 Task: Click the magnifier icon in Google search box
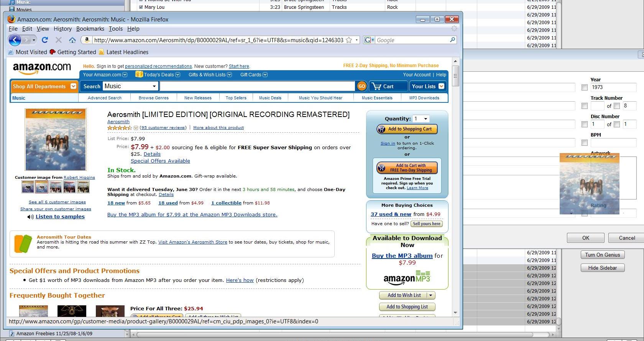pyautogui.click(x=452, y=40)
